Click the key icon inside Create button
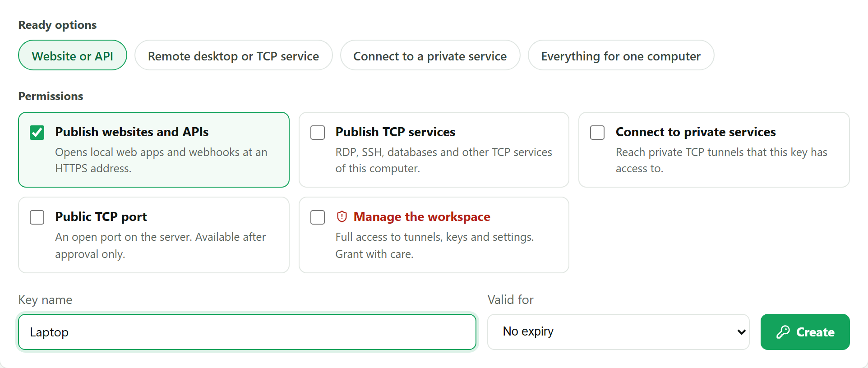This screenshot has height=368, width=868. [x=783, y=332]
